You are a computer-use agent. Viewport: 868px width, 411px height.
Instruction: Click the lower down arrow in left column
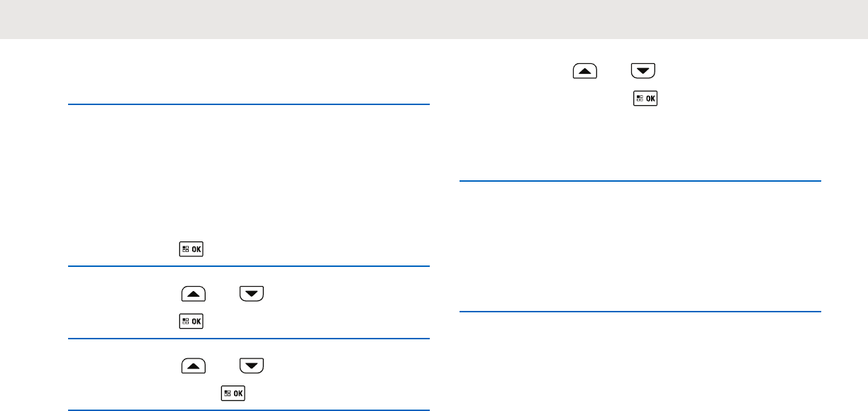(252, 366)
